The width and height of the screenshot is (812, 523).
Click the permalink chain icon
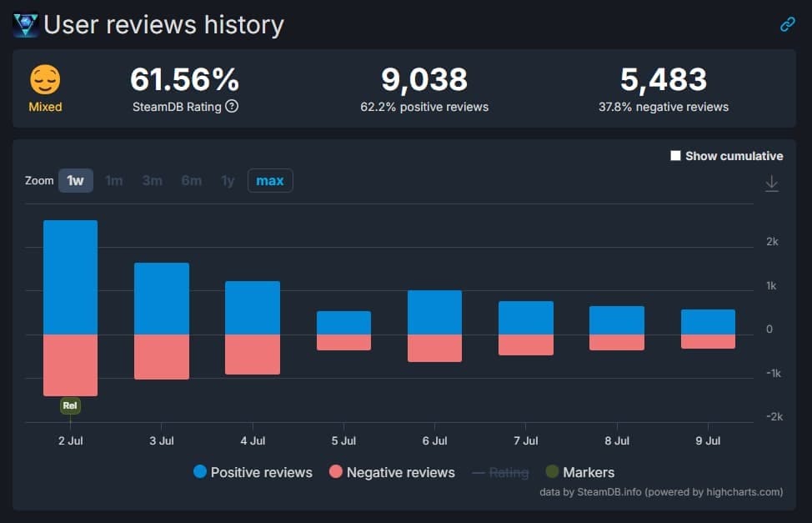(x=787, y=24)
